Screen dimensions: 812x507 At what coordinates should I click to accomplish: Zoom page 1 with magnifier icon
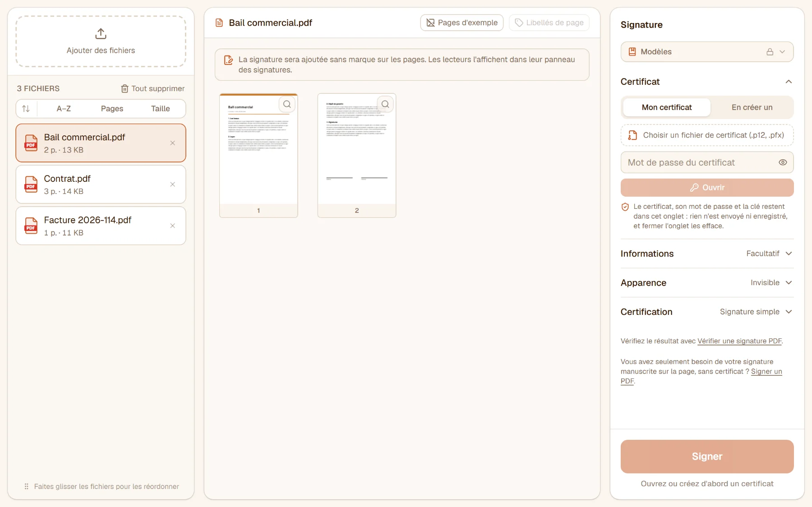coord(287,104)
